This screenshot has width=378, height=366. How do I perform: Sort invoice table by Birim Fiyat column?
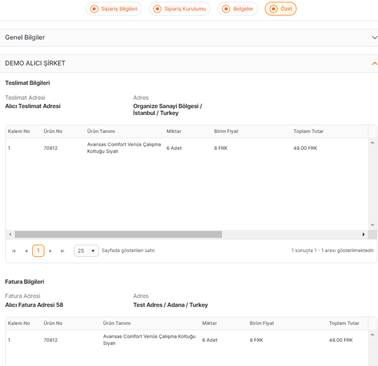(x=262, y=323)
